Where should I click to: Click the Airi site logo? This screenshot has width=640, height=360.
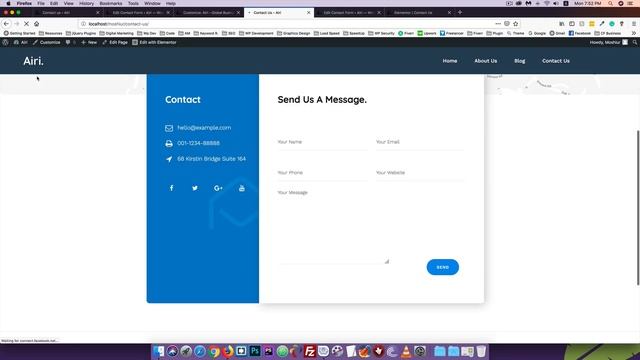(33, 61)
